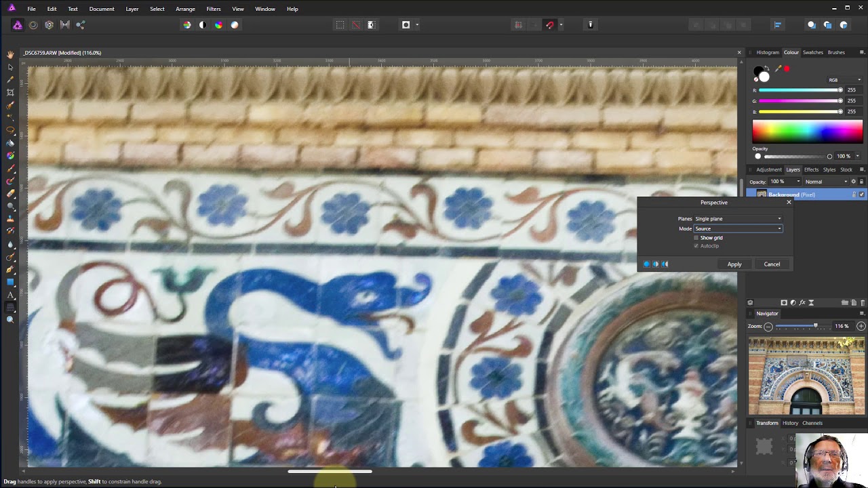The width and height of the screenshot is (868, 488).
Task: Click the Navigator zoom in plus button
Action: point(861,326)
